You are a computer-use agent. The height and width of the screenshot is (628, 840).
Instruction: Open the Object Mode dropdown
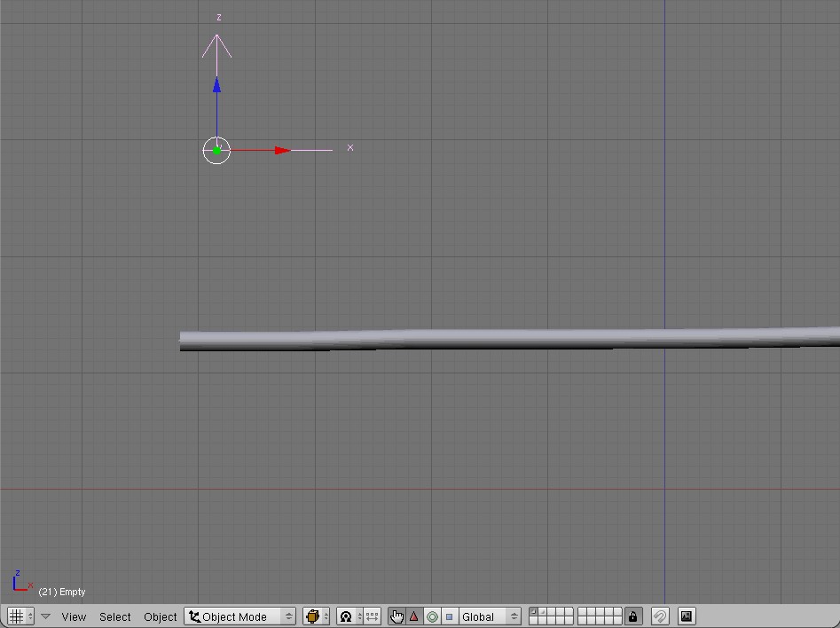click(239, 616)
